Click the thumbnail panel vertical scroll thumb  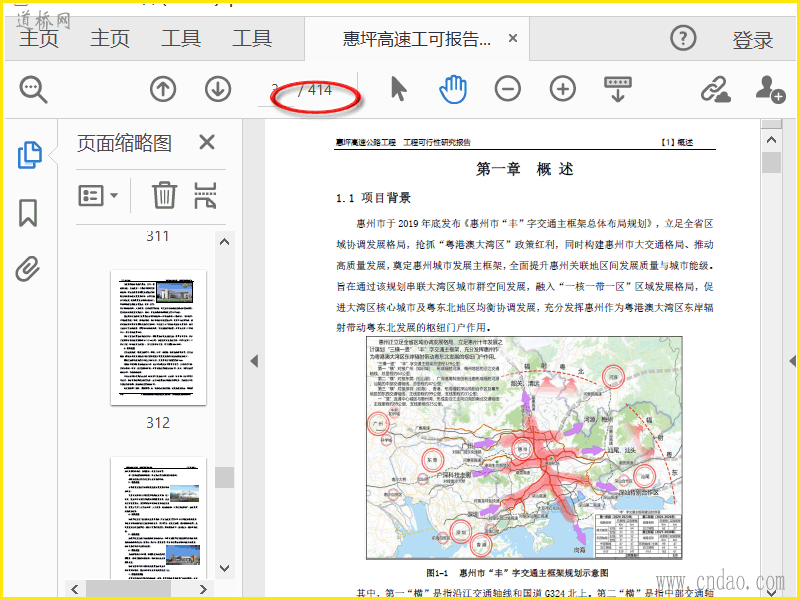(224, 478)
